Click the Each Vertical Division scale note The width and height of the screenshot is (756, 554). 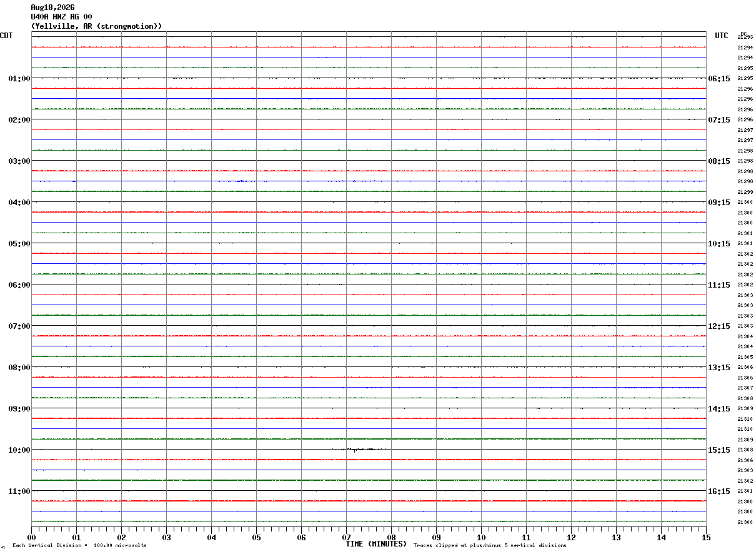(x=79, y=546)
